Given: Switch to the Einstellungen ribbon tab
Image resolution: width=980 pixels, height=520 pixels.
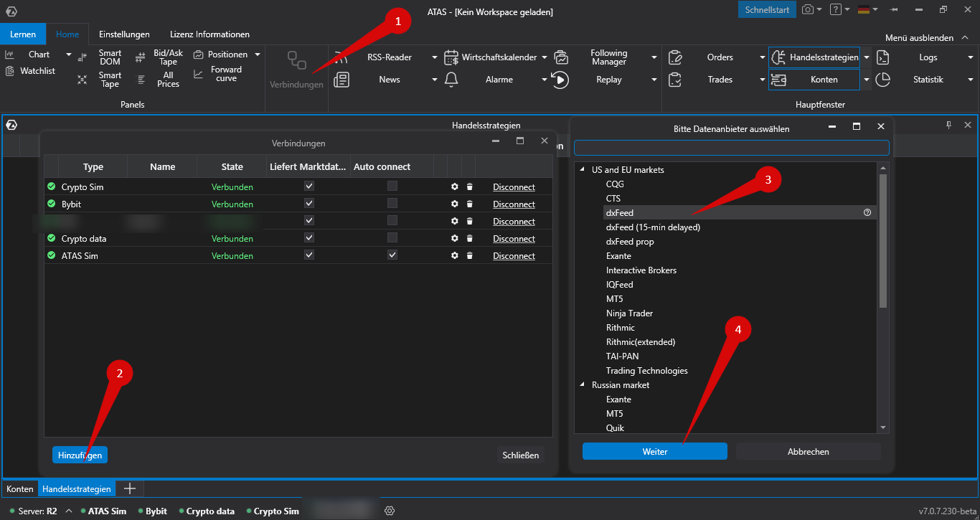Looking at the screenshot, I should coord(124,34).
